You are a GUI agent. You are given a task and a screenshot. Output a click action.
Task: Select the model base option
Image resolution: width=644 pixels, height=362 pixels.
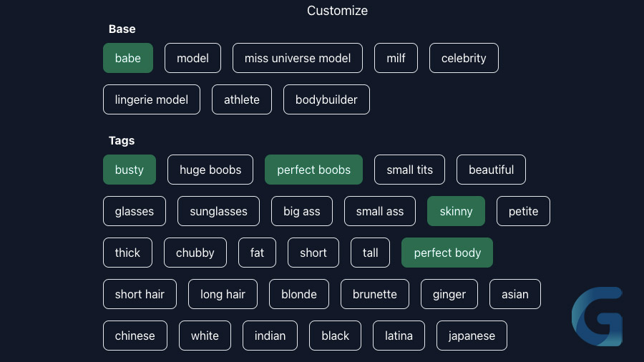click(192, 58)
